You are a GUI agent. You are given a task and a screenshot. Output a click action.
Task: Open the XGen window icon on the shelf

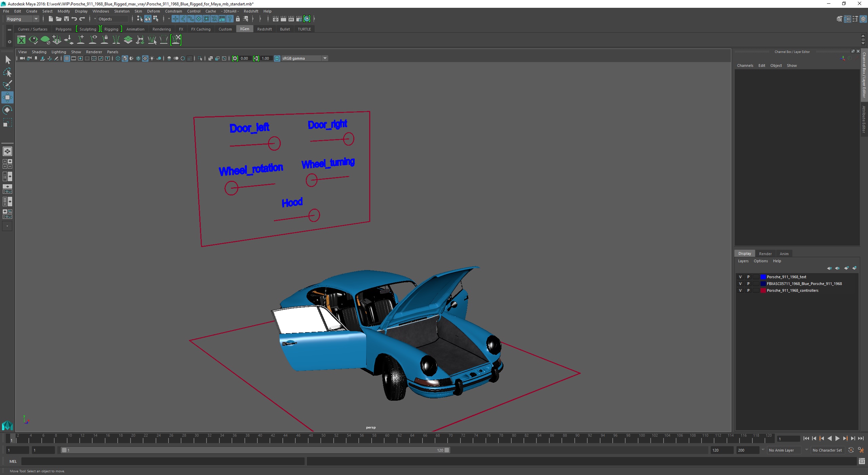click(21, 40)
